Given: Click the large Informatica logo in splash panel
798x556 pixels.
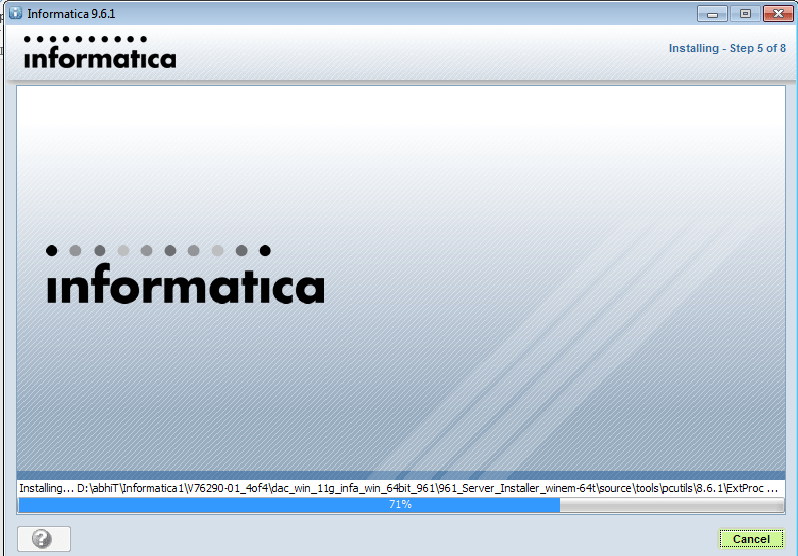Looking at the screenshot, I should click(185, 274).
